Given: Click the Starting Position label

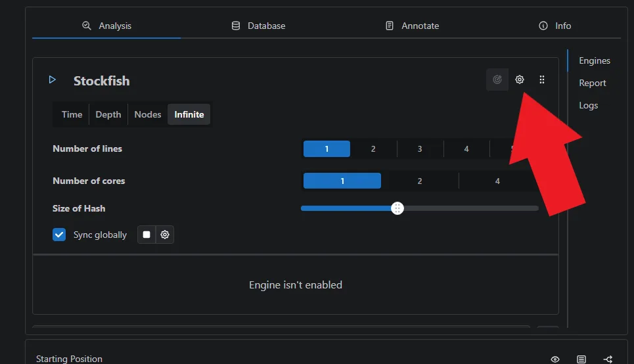Looking at the screenshot, I should click(x=69, y=359).
